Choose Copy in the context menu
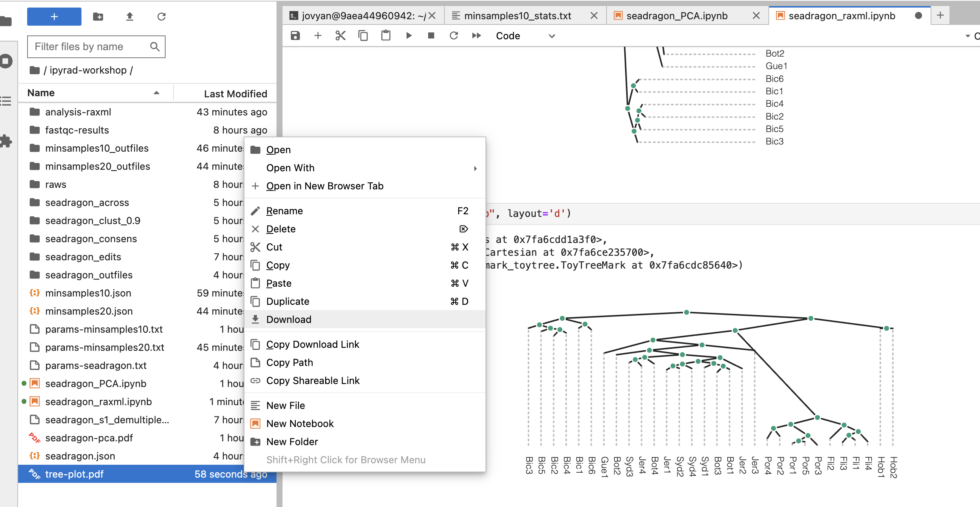980x507 pixels. pos(365,265)
